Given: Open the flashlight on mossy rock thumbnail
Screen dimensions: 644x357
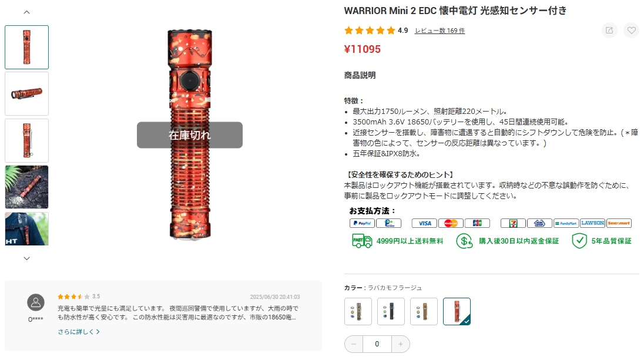Looking at the screenshot, I should point(26,187).
